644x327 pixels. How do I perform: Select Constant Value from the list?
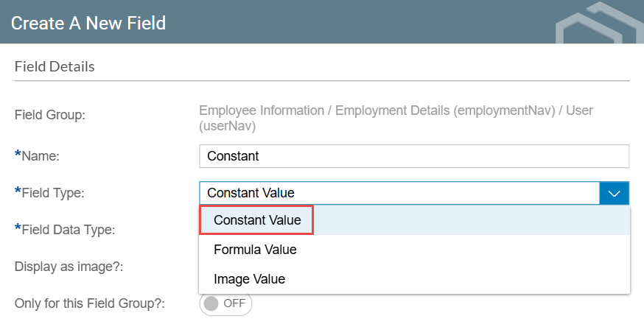point(257,220)
